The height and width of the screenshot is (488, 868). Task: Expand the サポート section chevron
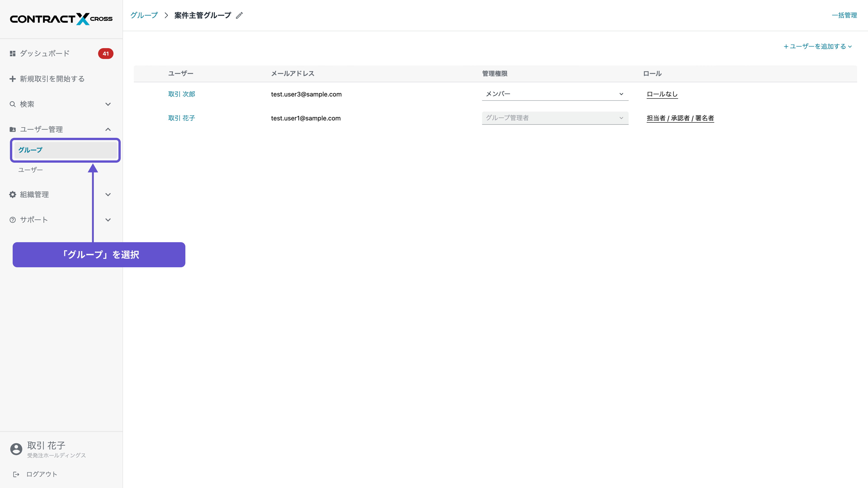point(108,220)
